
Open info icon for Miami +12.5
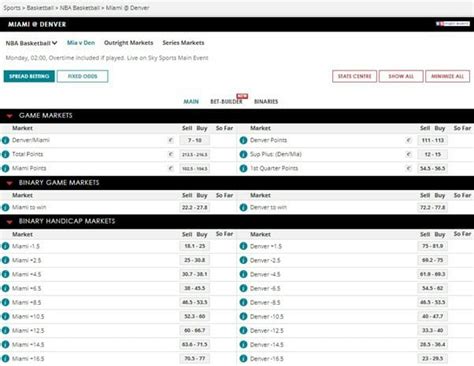(5, 330)
